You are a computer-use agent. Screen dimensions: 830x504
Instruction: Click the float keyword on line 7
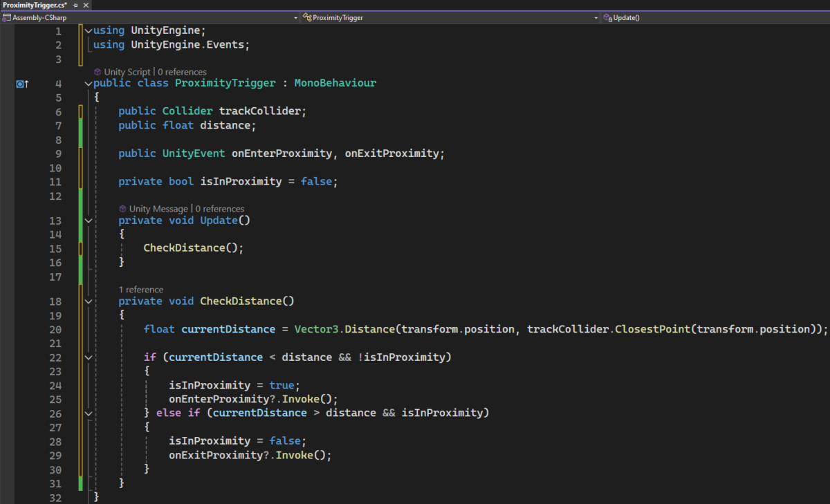(x=178, y=125)
